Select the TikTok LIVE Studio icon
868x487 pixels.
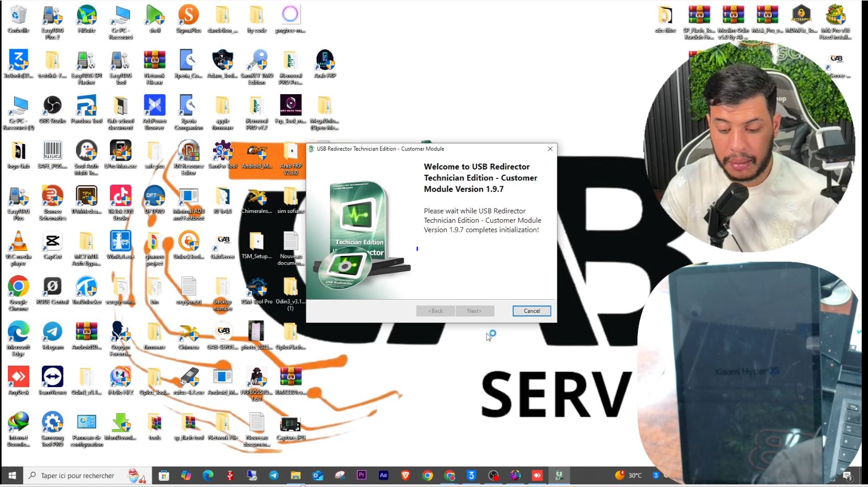tap(120, 203)
